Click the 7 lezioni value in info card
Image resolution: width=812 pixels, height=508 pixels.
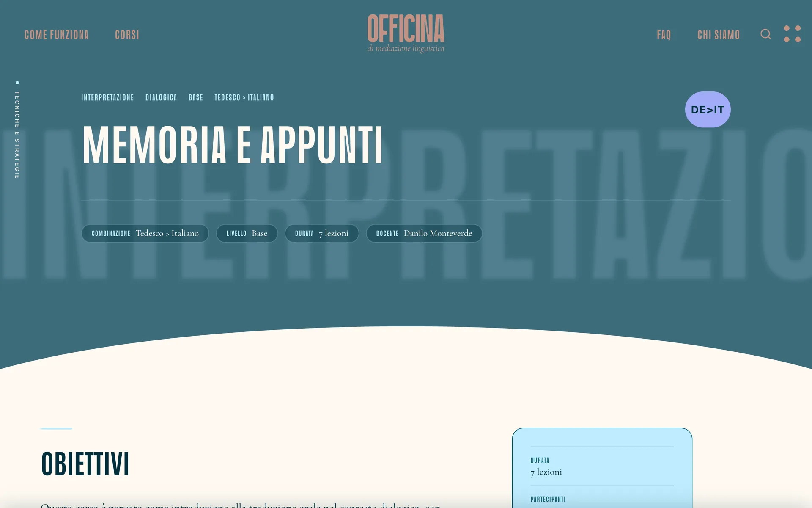(546, 472)
